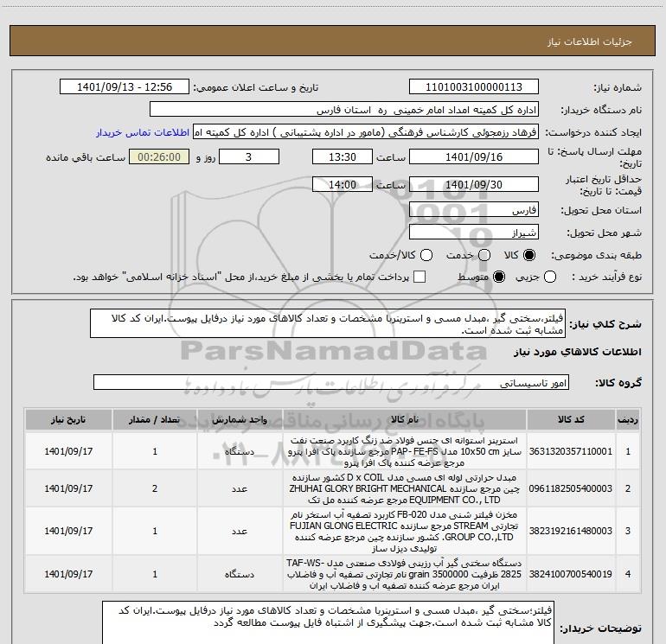Viewport: 666px width, 644px height.
Task: Click product code 0961182505400003
Action: pos(571,488)
